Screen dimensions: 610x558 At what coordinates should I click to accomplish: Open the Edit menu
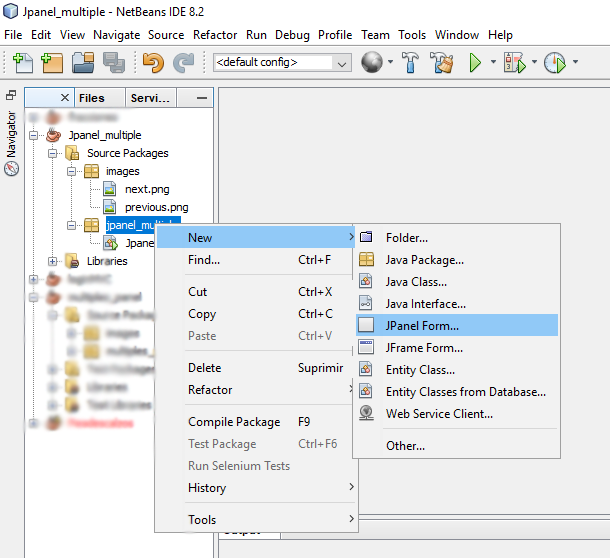point(41,35)
